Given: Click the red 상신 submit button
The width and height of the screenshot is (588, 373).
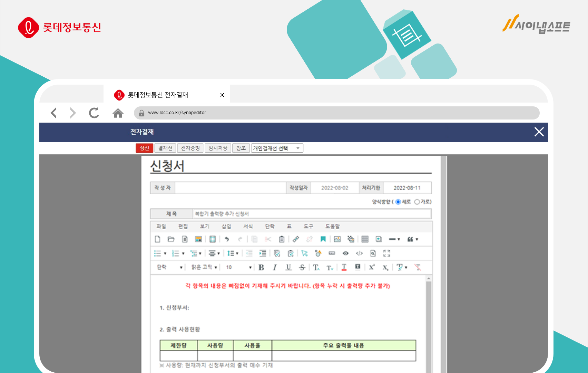Looking at the screenshot, I should 144,148.
